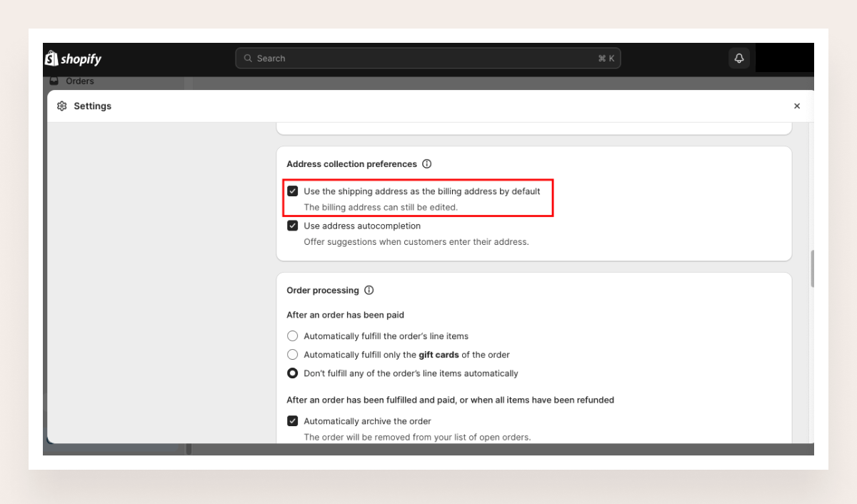The image size is (857, 504).
Task: Click "Offer suggestions when customers enter their address."
Action: 416,242
